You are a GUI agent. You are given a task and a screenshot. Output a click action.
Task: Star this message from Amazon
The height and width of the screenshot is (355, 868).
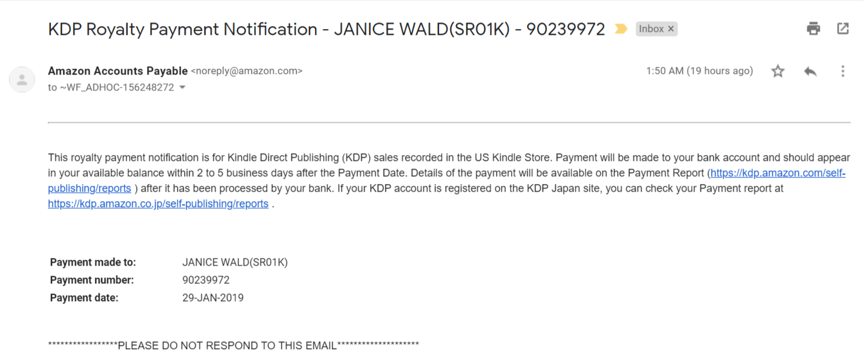[x=778, y=72]
